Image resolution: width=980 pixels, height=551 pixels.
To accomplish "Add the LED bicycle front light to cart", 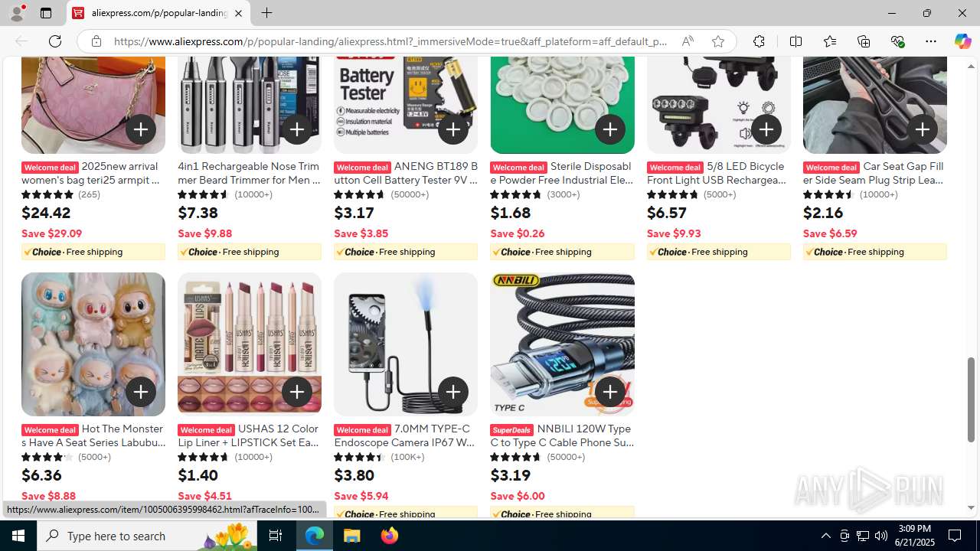I will [766, 129].
